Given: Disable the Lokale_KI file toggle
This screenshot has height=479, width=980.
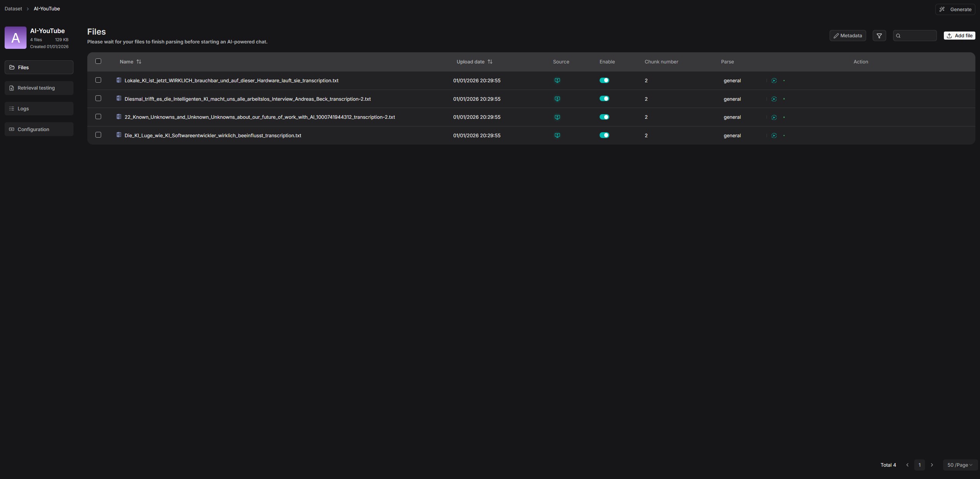Looking at the screenshot, I should [x=604, y=80].
